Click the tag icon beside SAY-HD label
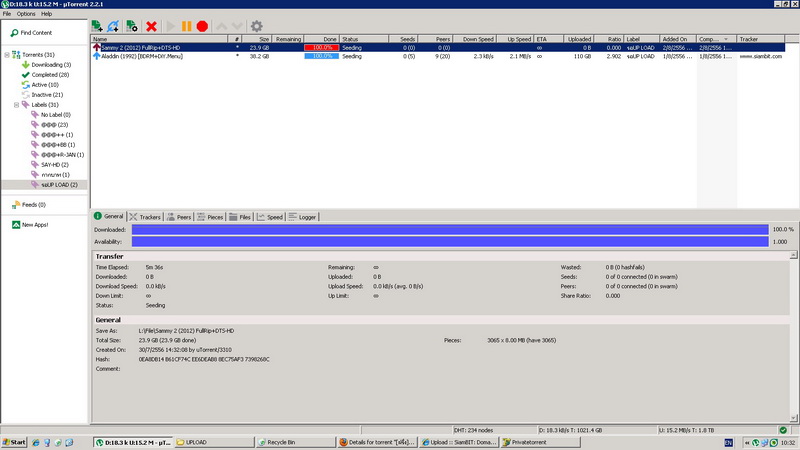 tap(35, 164)
